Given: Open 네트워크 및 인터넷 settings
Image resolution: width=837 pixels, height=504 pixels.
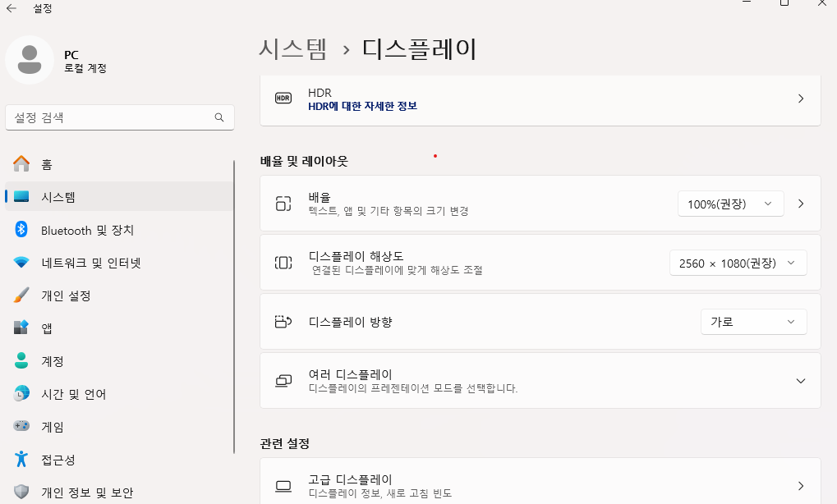Looking at the screenshot, I should (x=90, y=263).
